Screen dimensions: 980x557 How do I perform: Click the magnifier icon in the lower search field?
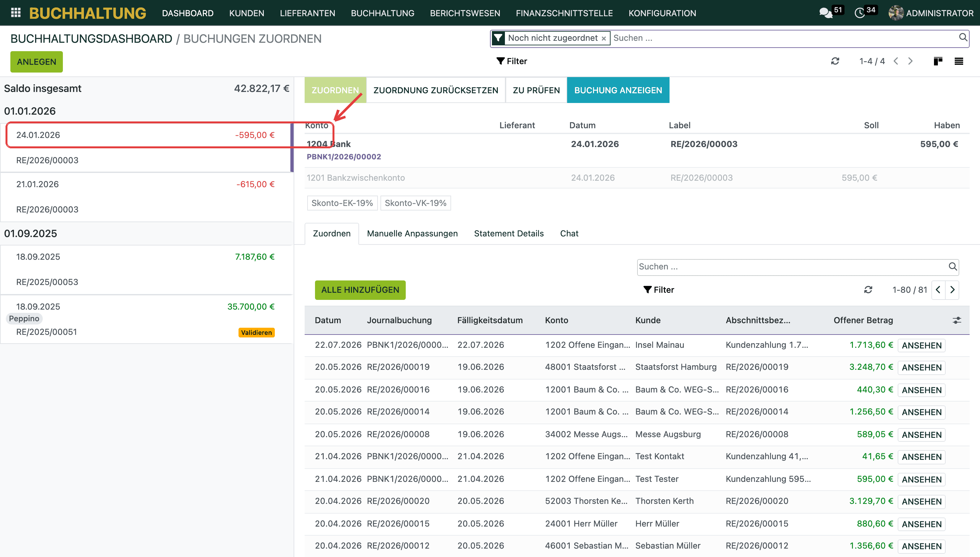(x=953, y=267)
